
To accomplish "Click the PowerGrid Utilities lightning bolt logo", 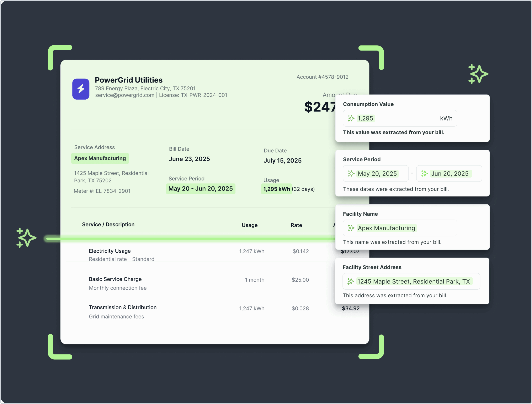I will pyautogui.click(x=81, y=89).
